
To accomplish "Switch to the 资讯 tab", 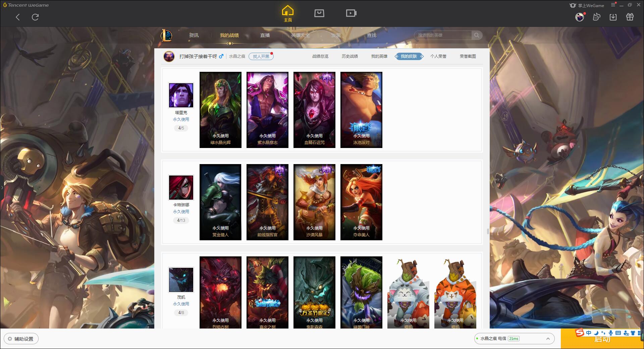I will click(194, 35).
